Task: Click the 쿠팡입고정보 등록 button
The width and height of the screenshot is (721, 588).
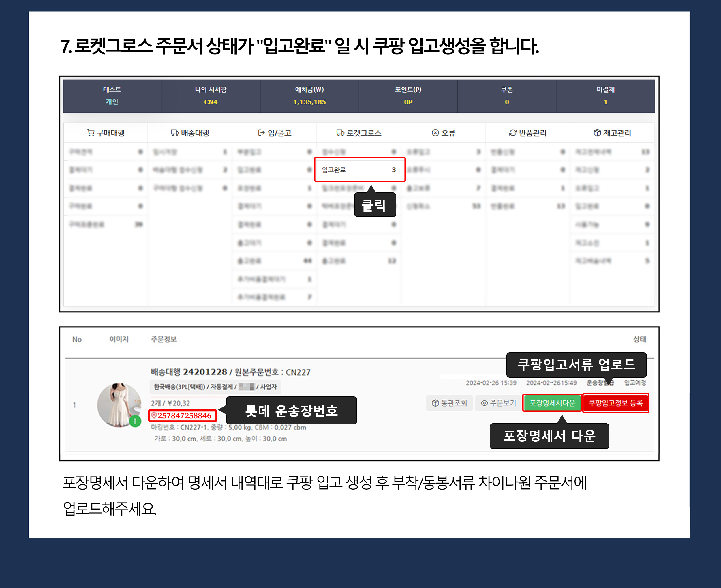Action: (x=616, y=403)
